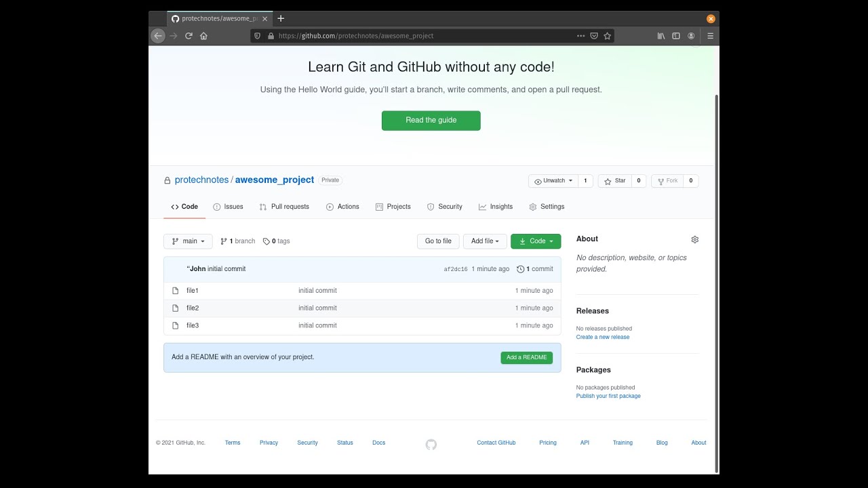Toggle the Firefox sidebar icon

pos(676,36)
